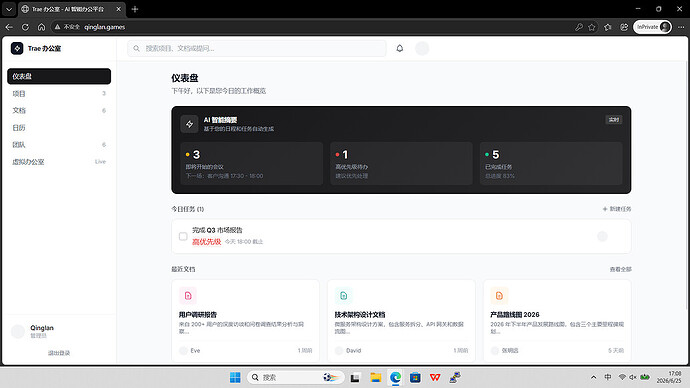
Task: Click 退出登录 in the sidebar
Action: click(59, 353)
